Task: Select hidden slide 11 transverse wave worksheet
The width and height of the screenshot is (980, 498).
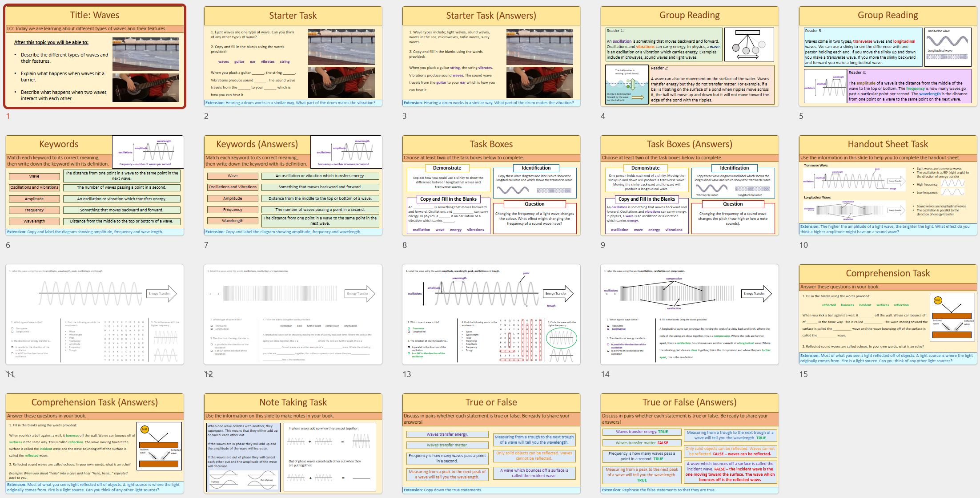Action: tap(95, 315)
